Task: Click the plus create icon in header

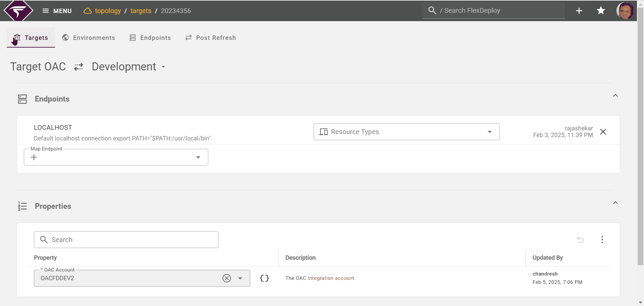Action: click(x=579, y=11)
